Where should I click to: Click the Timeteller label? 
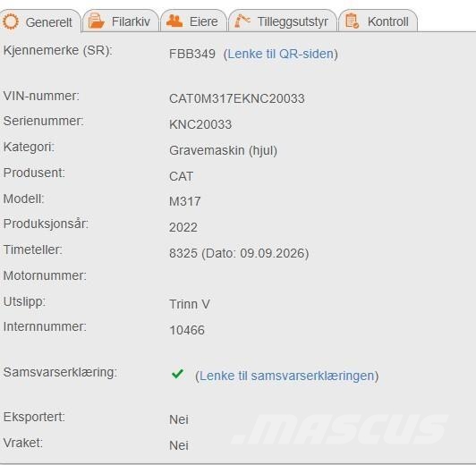pos(33,250)
